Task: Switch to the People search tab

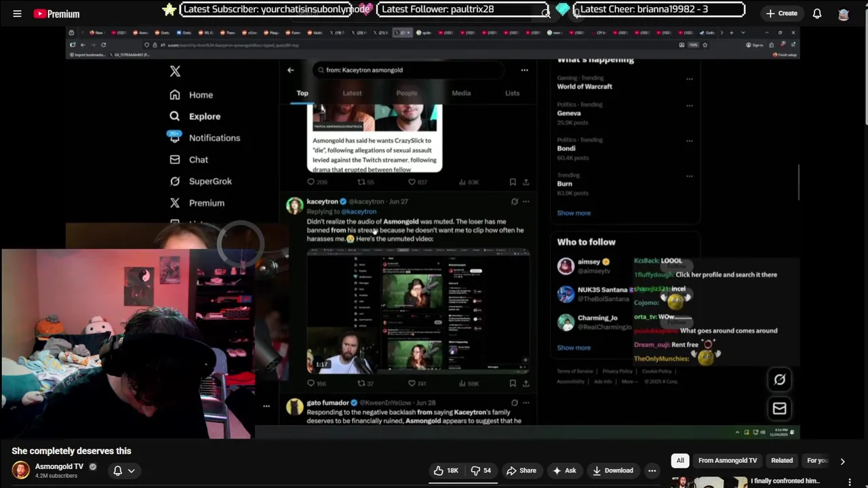Action: (x=407, y=93)
